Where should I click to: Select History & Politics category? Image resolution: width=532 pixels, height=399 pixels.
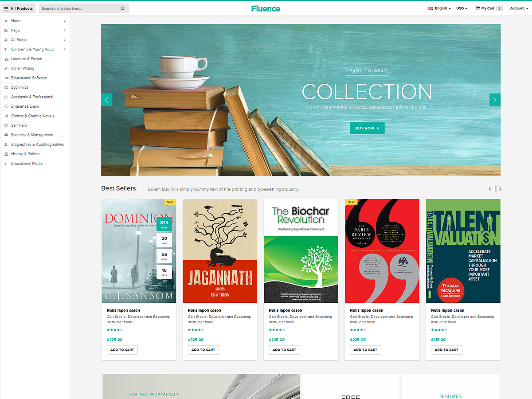click(25, 154)
